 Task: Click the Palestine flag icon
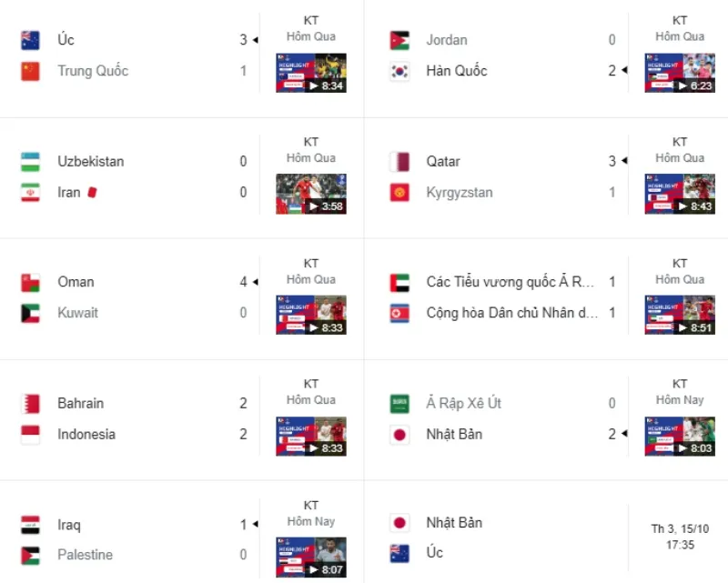click(28, 554)
